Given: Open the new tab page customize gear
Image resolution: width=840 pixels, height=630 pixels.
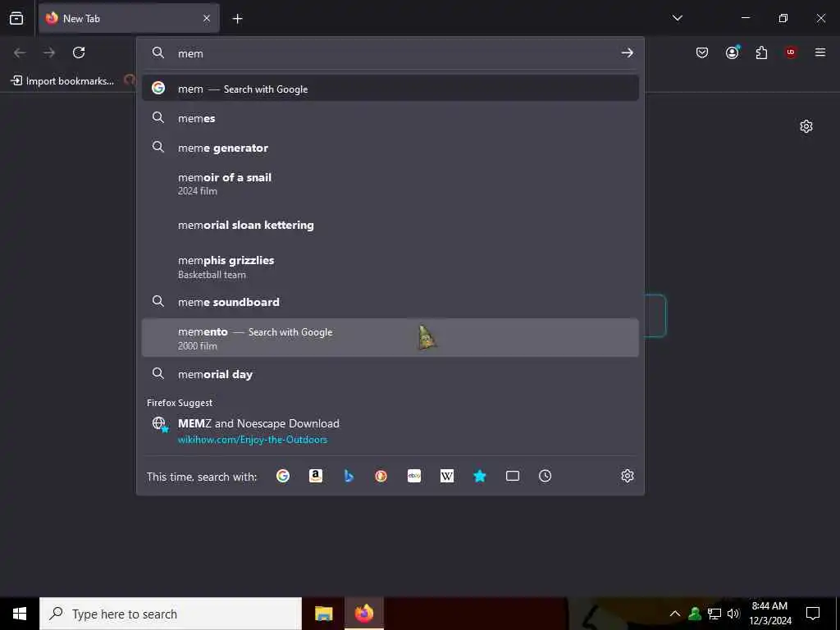Looking at the screenshot, I should pyautogui.click(x=806, y=126).
